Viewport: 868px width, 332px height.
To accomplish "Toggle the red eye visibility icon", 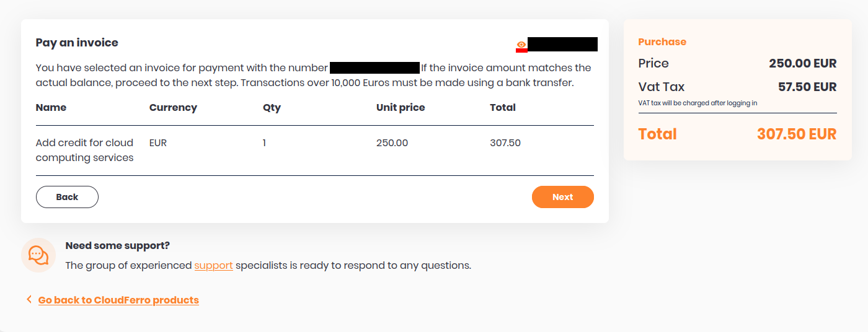I will [x=521, y=45].
